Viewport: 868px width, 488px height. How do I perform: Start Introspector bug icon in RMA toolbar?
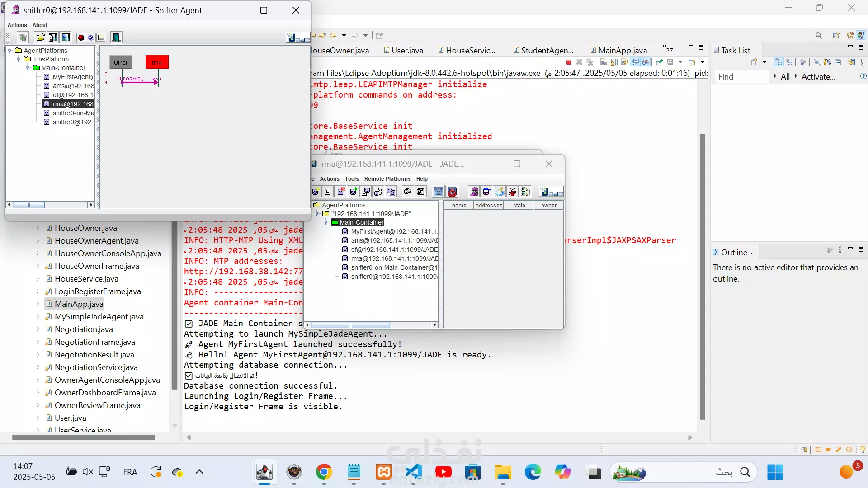click(x=513, y=192)
